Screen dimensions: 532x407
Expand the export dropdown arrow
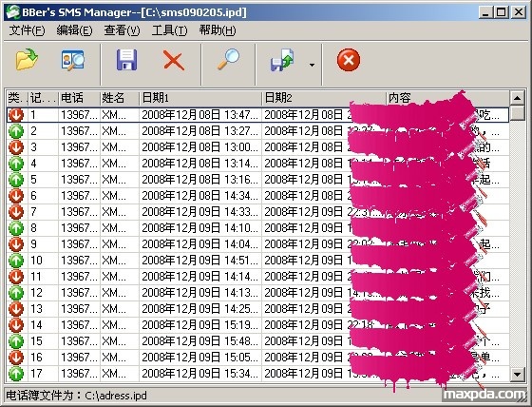coord(312,65)
